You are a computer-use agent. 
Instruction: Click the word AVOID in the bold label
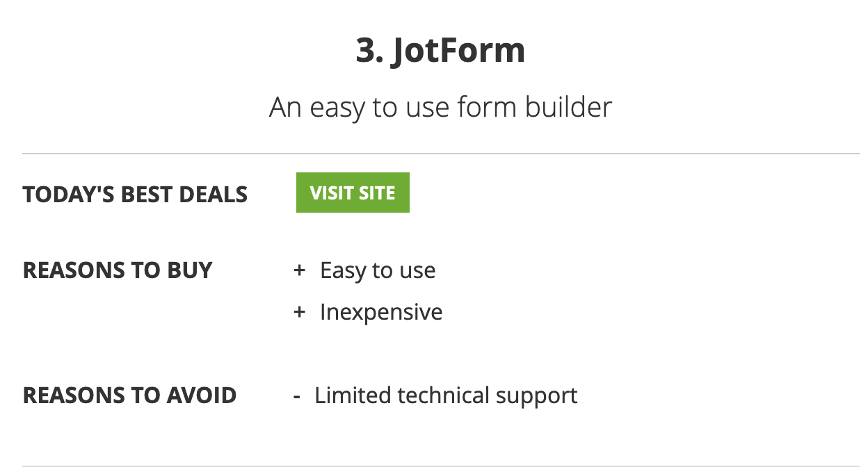pyautogui.click(x=202, y=395)
